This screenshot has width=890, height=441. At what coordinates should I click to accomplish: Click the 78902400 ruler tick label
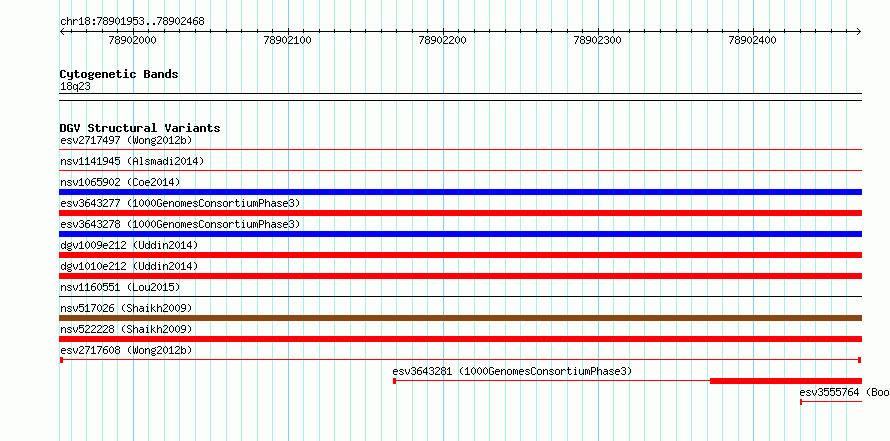coord(753,40)
